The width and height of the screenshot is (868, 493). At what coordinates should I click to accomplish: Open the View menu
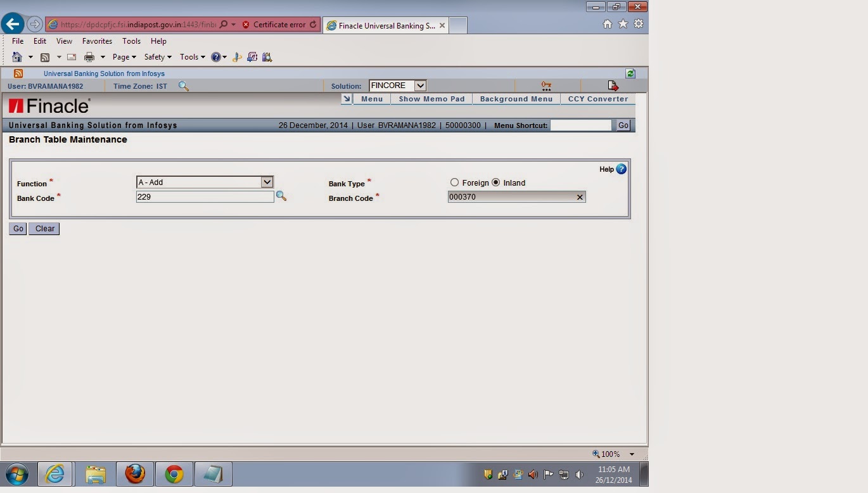pos(64,41)
